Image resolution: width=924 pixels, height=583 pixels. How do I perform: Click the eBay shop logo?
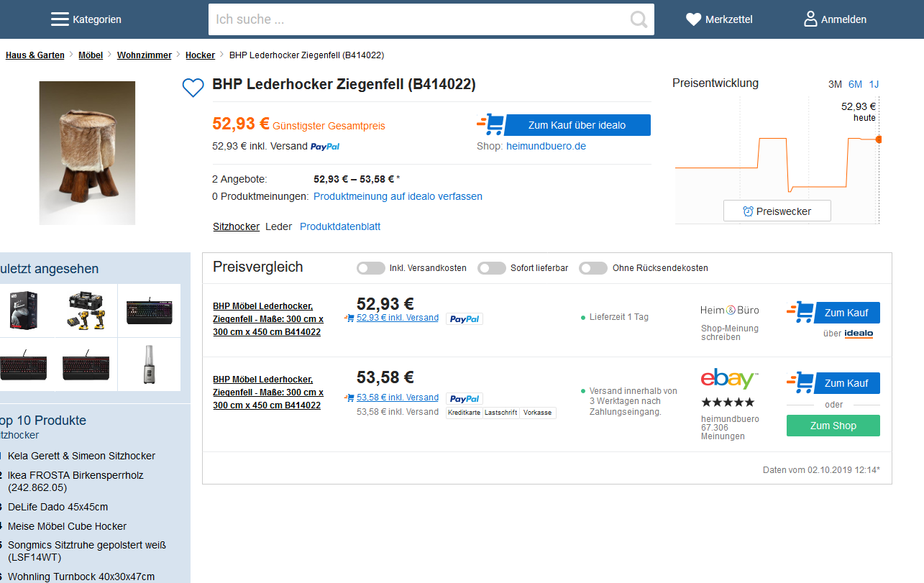pyautogui.click(x=729, y=379)
